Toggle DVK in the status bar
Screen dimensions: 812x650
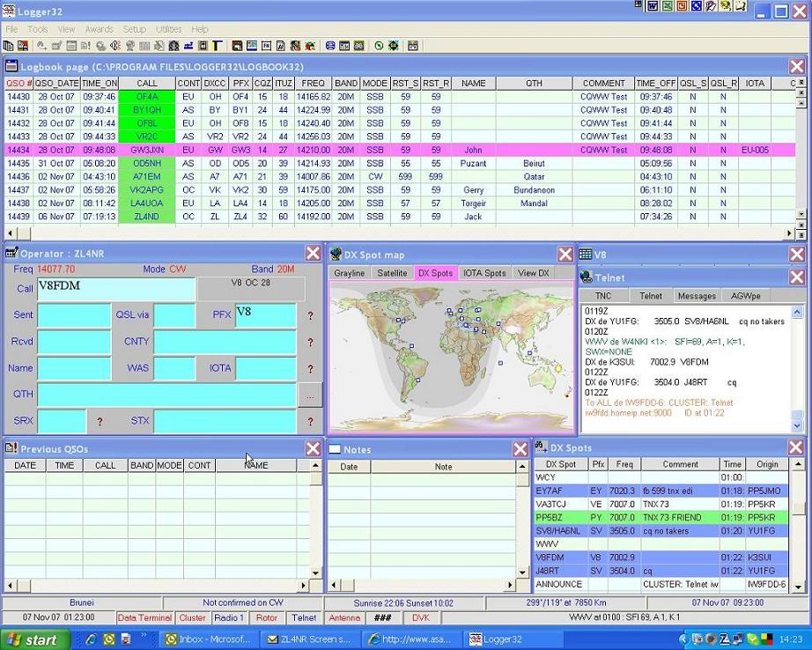[421, 618]
